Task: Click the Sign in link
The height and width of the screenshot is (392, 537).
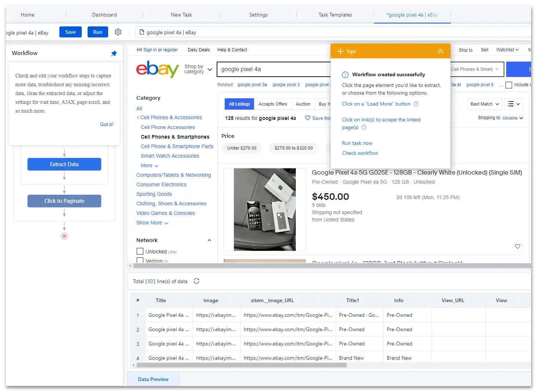Action: click(x=150, y=50)
